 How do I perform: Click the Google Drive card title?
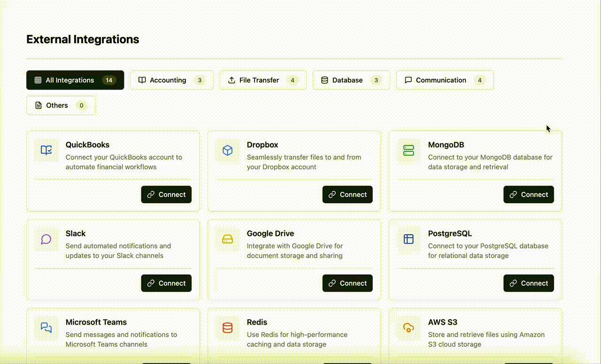tap(270, 234)
